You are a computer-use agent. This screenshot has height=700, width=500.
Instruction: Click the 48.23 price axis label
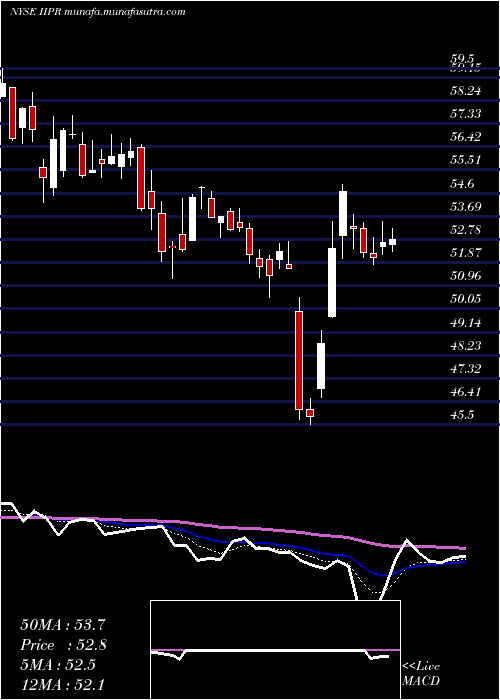(x=465, y=346)
